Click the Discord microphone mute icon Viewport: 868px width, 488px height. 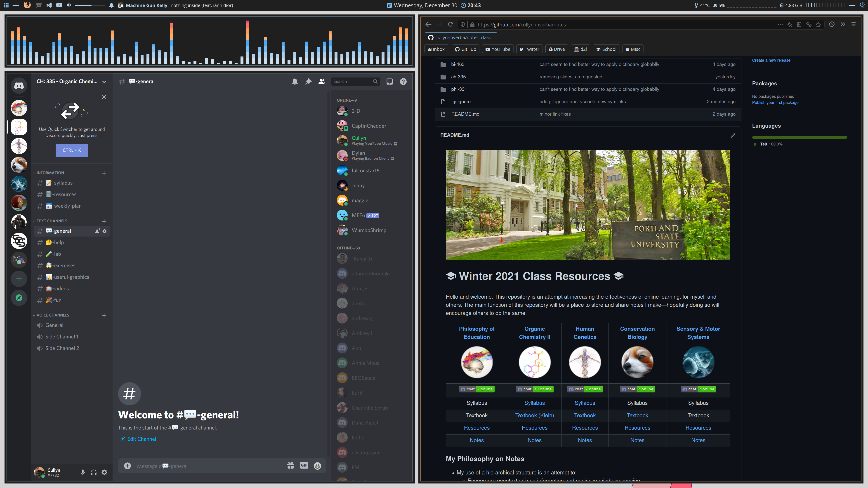pyautogui.click(x=83, y=472)
